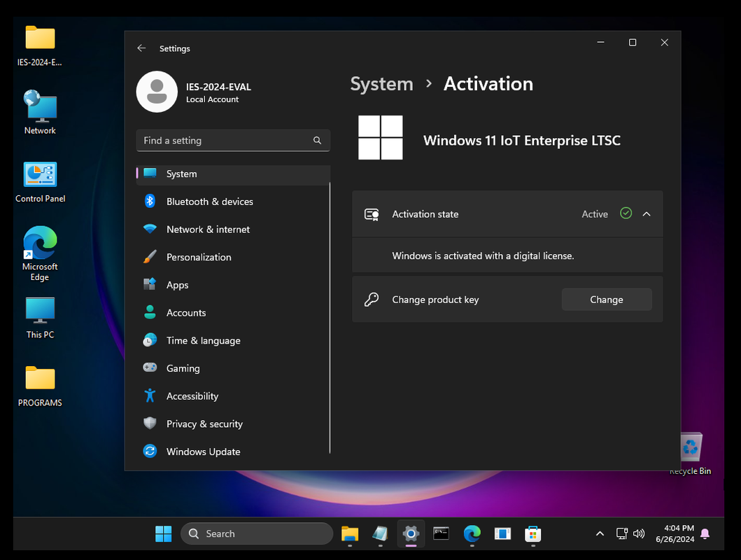Open Network & internet settings
The width and height of the screenshot is (741, 560).
point(233,230)
